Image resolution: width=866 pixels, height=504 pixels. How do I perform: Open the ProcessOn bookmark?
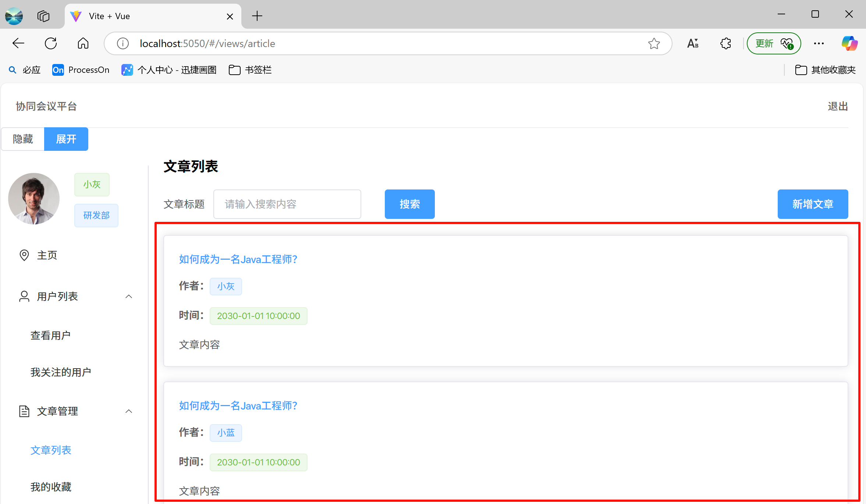[x=81, y=70]
